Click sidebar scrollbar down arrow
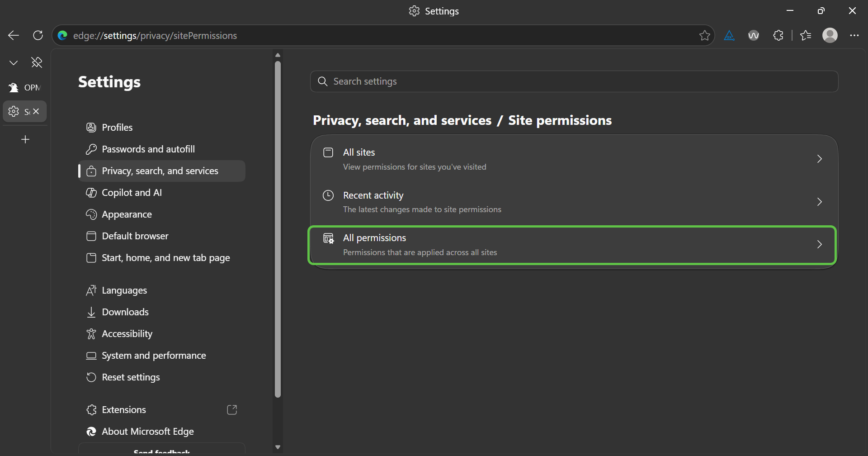Screen dimensions: 868x456 pyautogui.click(x=278, y=447)
